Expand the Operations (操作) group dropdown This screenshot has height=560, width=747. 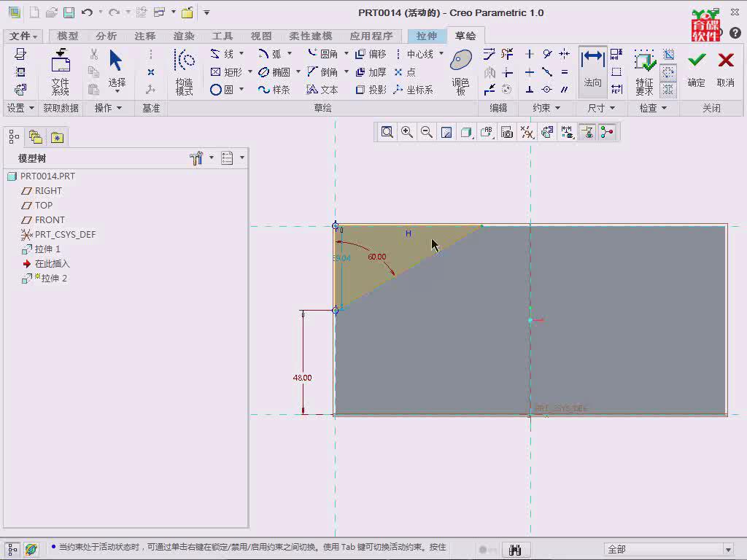pyautogui.click(x=108, y=108)
